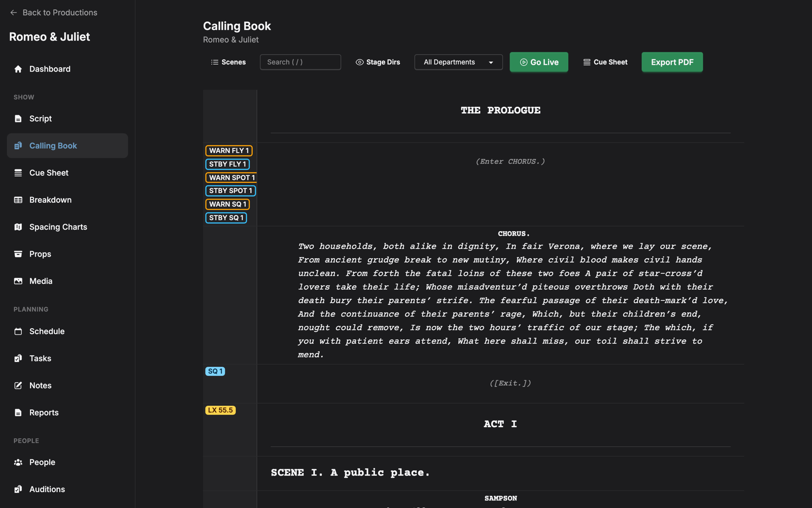
Task: Open the All Departments dropdown
Action: [458, 62]
